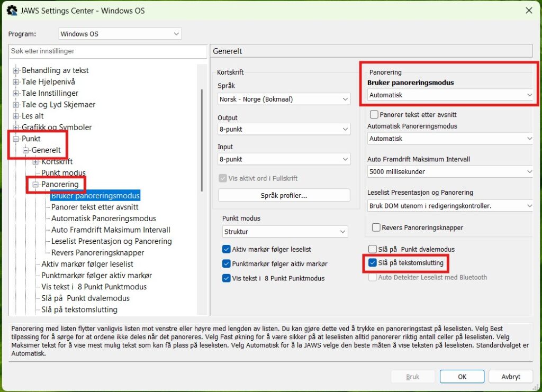
Task: Open the Bruker panoreringsmodus dropdown
Action: 450,95
